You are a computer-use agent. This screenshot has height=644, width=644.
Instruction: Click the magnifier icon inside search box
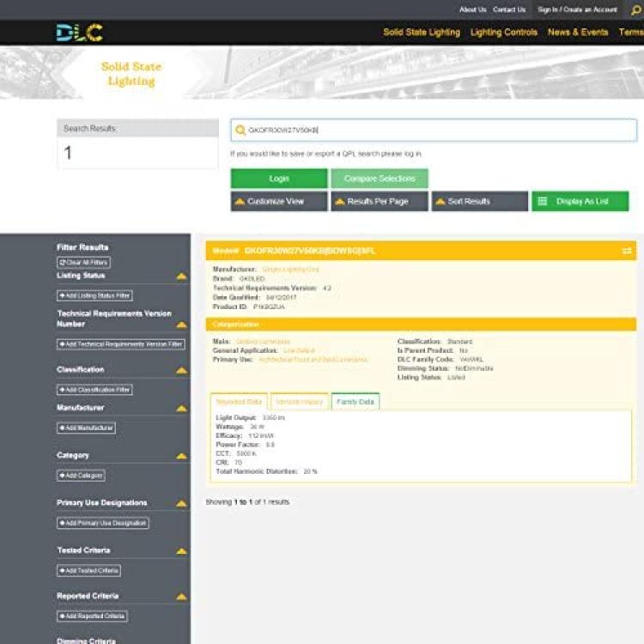[240, 131]
